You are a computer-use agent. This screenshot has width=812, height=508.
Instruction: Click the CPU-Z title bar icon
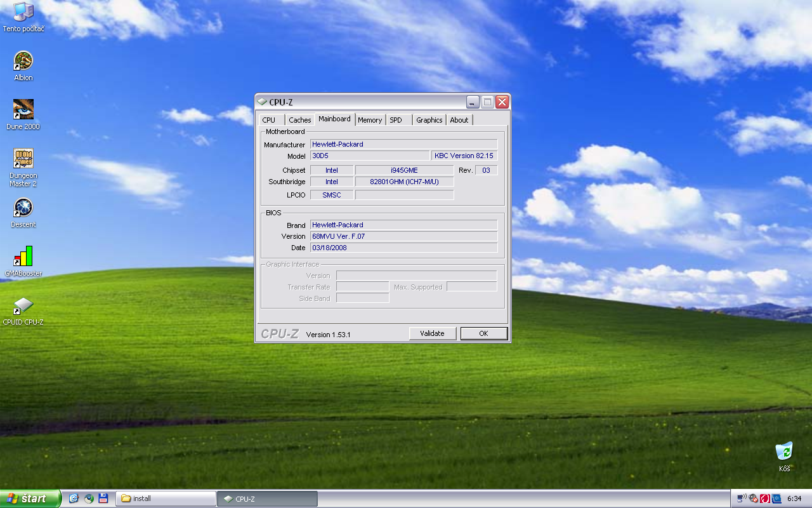pyautogui.click(x=262, y=102)
